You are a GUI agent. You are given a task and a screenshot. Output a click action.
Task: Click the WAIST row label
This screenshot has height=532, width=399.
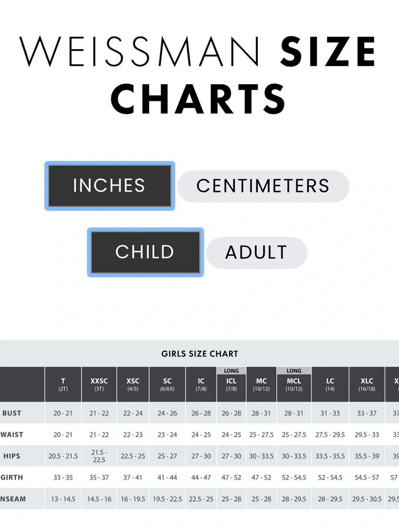coord(12,435)
